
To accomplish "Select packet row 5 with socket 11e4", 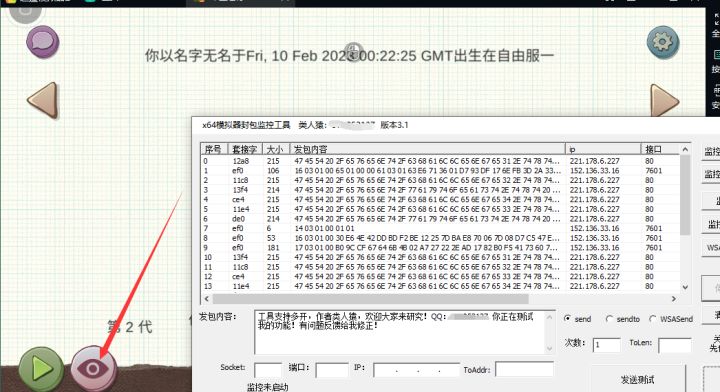I will (440, 209).
